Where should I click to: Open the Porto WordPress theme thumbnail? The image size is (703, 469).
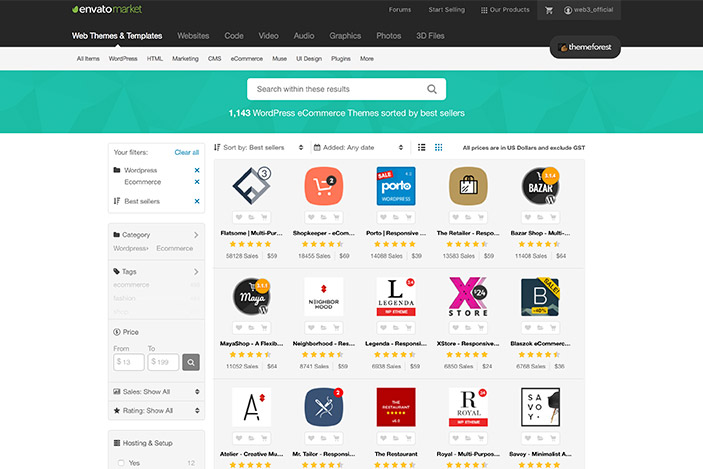click(396, 186)
